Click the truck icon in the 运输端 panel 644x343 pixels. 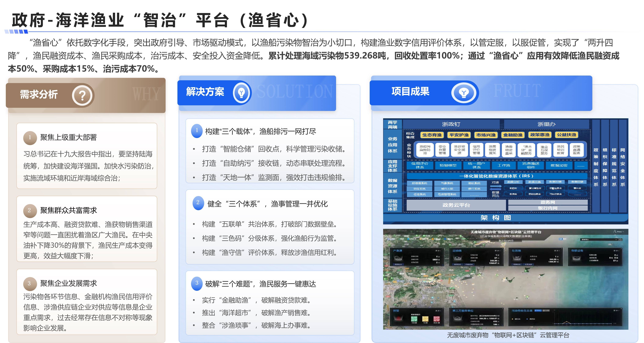coord(458,258)
